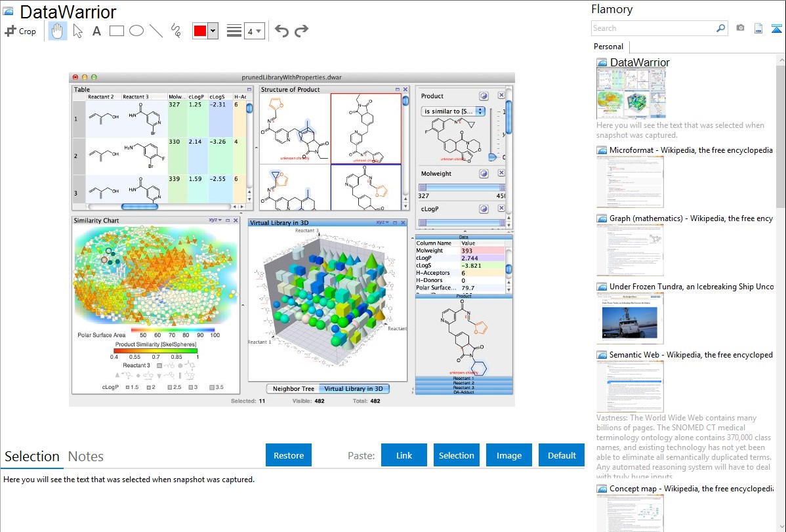Click the line thickness icon
The width and height of the screenshot is (786, 532).
234,31
